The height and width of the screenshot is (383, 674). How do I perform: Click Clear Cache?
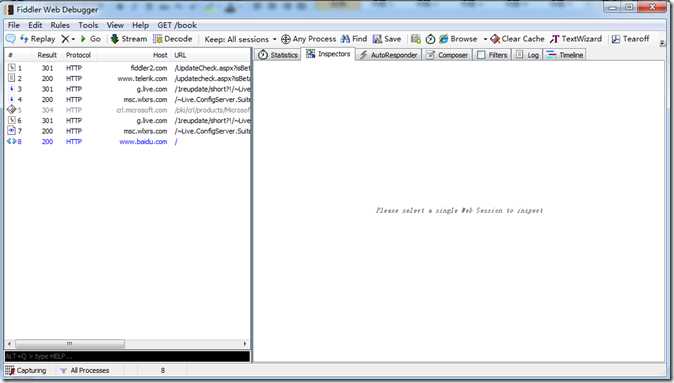[517, 39]
